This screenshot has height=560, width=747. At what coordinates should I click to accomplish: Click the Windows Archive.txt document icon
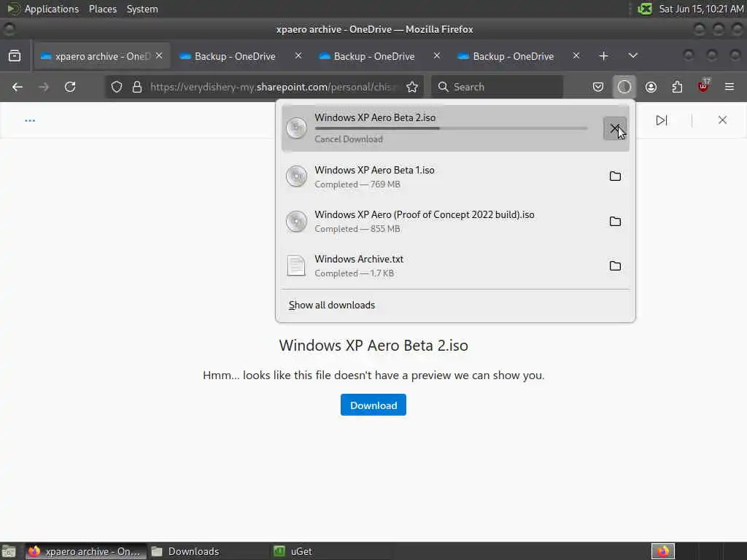click(296, 265)
